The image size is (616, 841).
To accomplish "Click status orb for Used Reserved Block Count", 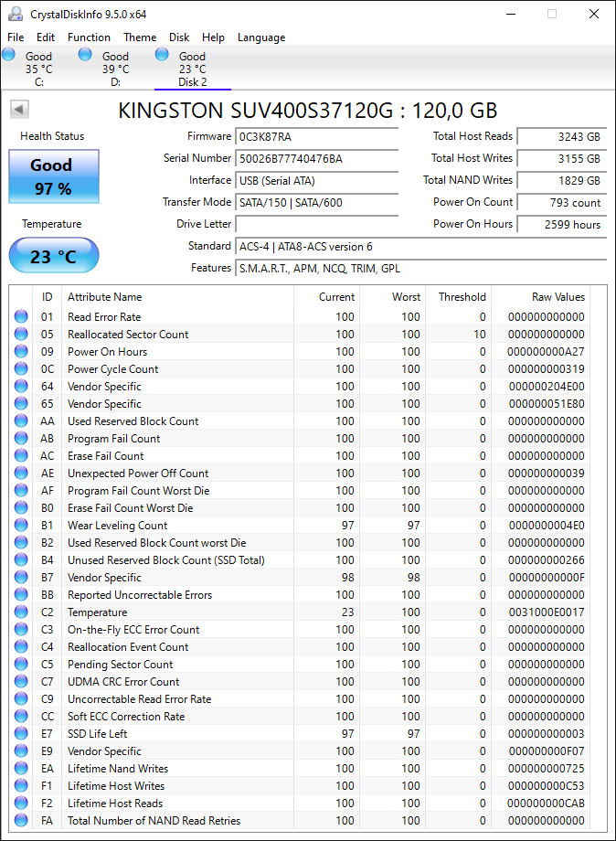I will tap(21, 421).
